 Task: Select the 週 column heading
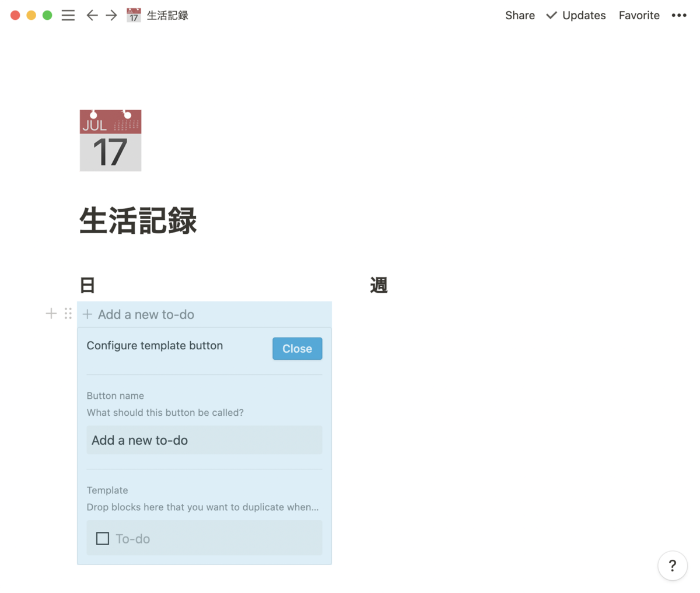[x=378, y=285]
